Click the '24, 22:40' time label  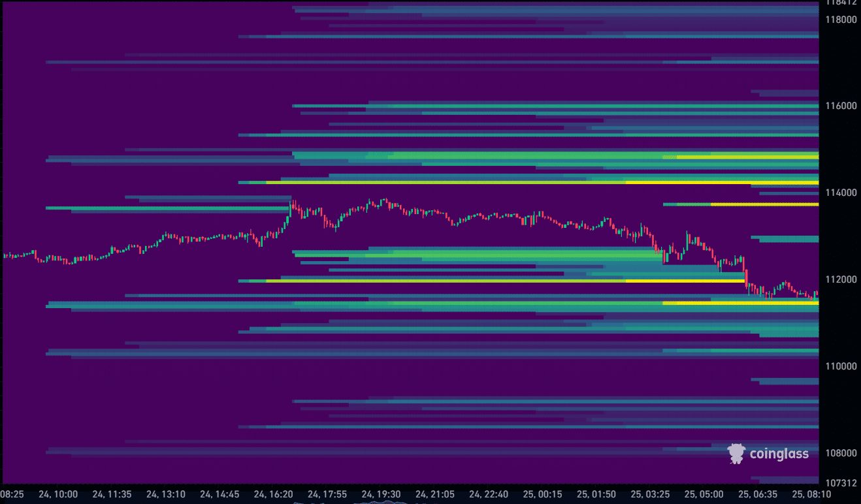tap(489, 494)
